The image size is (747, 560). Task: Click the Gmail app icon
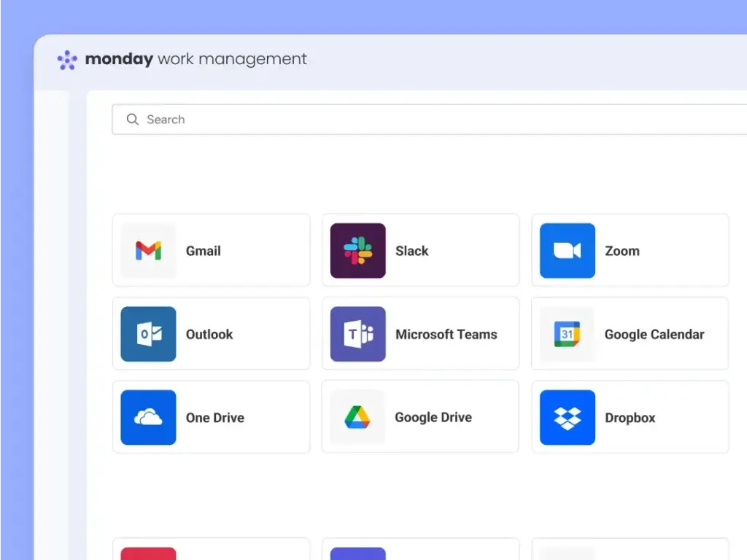tap(148, 251)
